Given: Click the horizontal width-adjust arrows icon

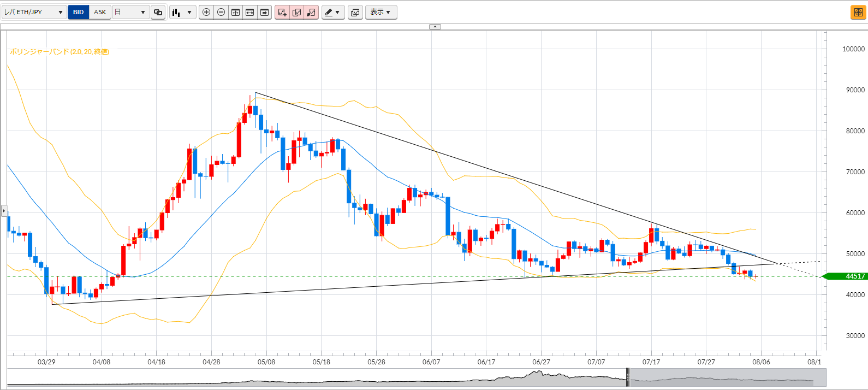Looking at the screenshot, I should 250,12.
